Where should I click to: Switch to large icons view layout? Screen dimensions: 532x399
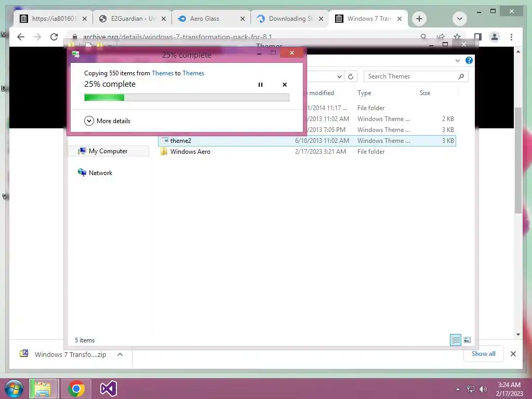tap(467, 340)
